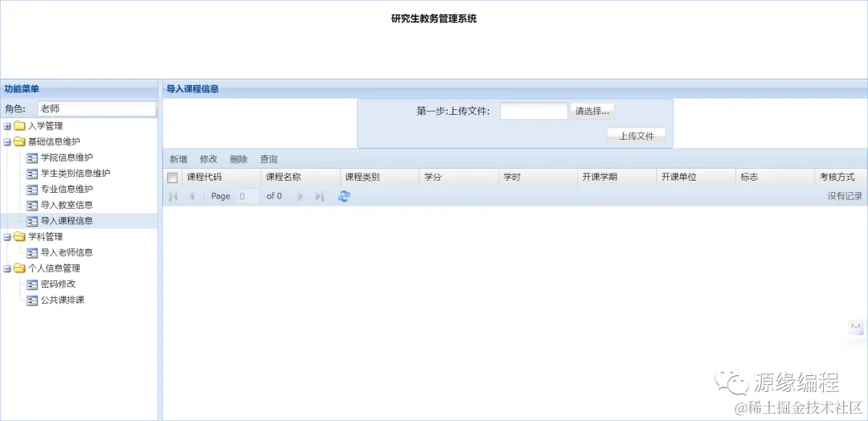Open 密码修改 from the menu tree

tap(58, 284)
